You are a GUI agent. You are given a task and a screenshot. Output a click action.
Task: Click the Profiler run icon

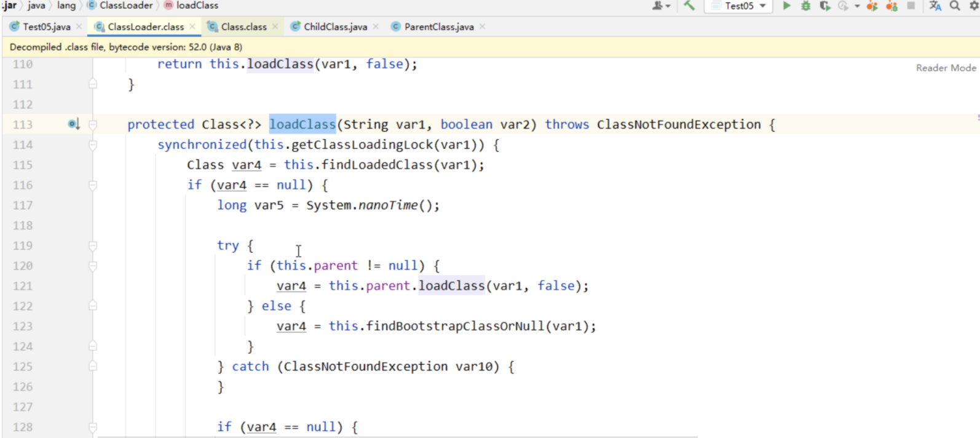[844, 6]
